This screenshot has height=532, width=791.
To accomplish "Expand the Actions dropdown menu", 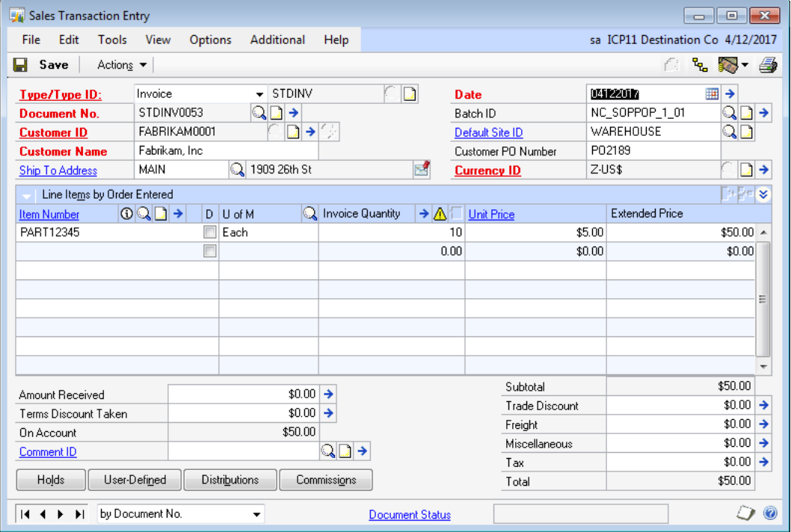I will (x=123, y=65).
